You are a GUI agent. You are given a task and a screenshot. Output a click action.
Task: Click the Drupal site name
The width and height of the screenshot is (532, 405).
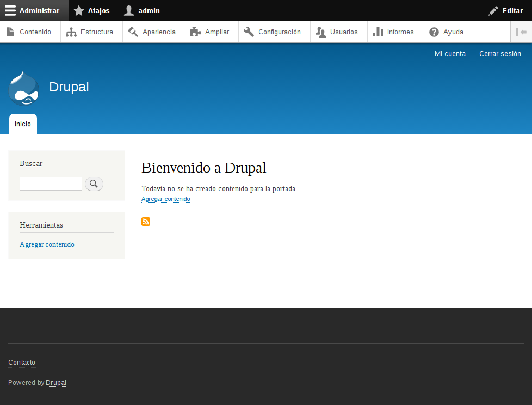tap(69, 87)
